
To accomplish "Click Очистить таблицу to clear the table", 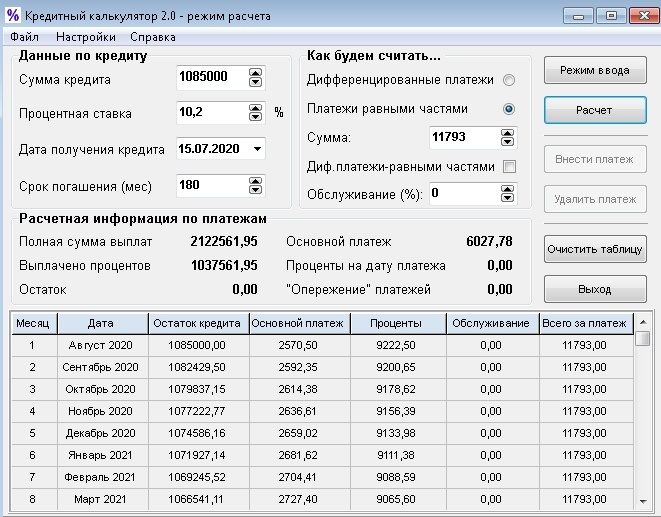I will point(595,249).
